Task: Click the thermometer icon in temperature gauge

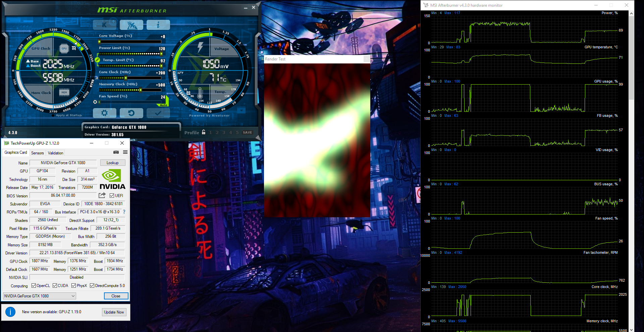Action: click(x=200, y=93)
